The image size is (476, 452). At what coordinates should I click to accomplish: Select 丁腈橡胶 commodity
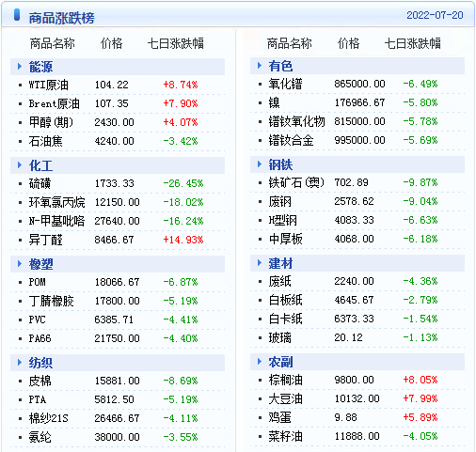pos(51,301)
